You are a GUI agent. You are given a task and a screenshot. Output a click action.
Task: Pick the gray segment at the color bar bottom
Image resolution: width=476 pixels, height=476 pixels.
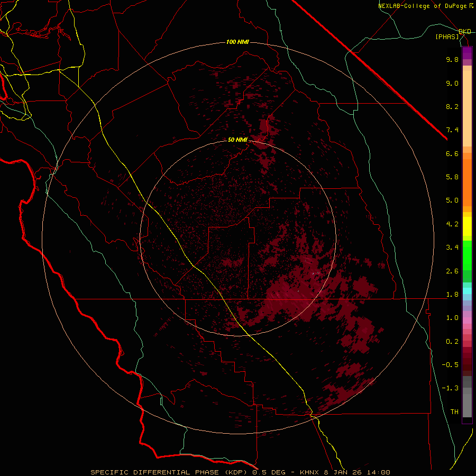(467, 406)
